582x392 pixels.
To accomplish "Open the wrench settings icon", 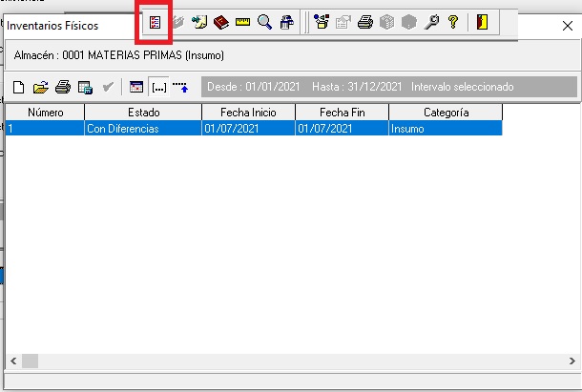I will click(431, 22).
